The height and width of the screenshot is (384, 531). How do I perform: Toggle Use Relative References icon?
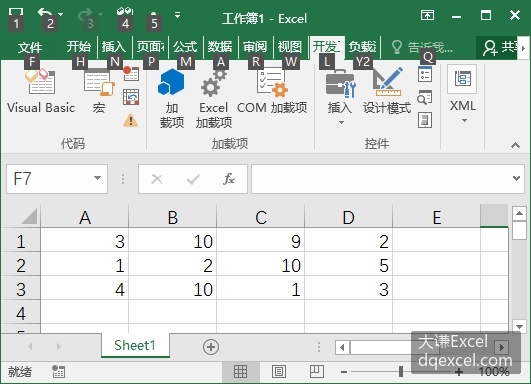131,97
